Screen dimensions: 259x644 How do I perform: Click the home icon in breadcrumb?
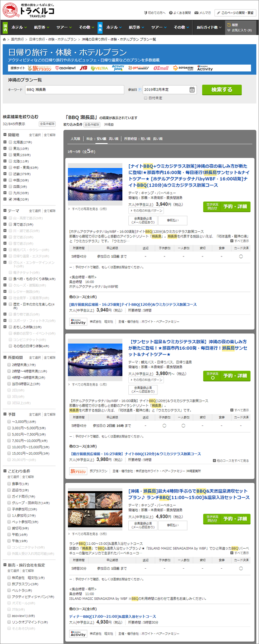tap(4, 39)
